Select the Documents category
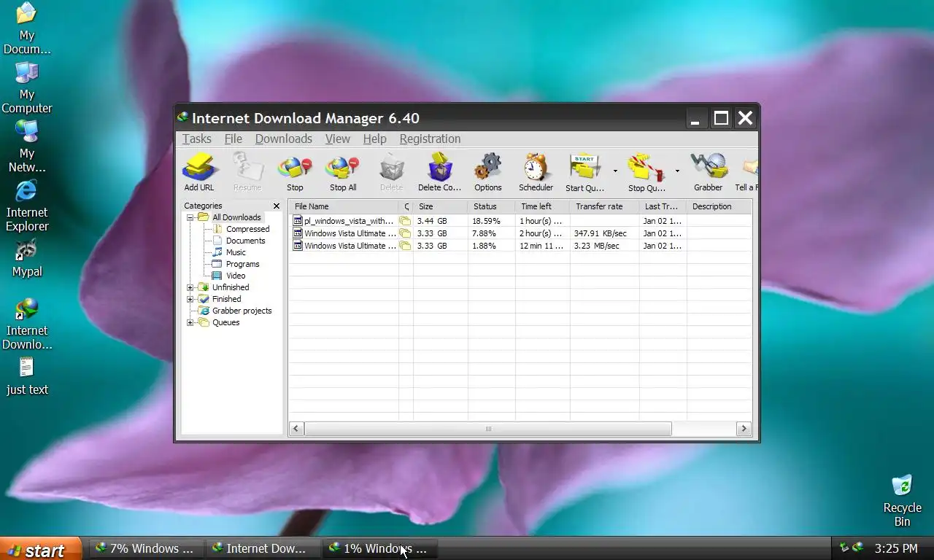This screenshot has height=560, width=934. click(x=245, y=241)
